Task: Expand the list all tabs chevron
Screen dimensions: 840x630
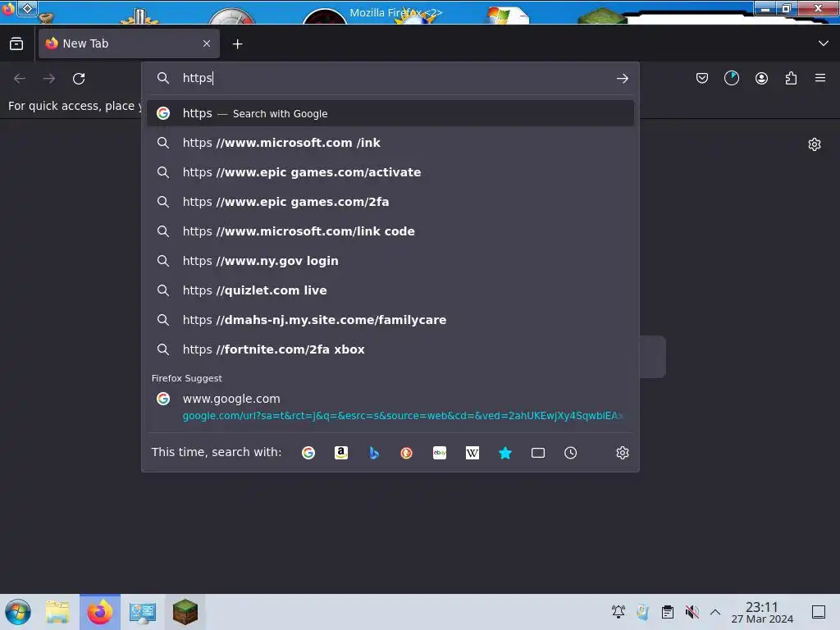Action: tap(824, 43)
